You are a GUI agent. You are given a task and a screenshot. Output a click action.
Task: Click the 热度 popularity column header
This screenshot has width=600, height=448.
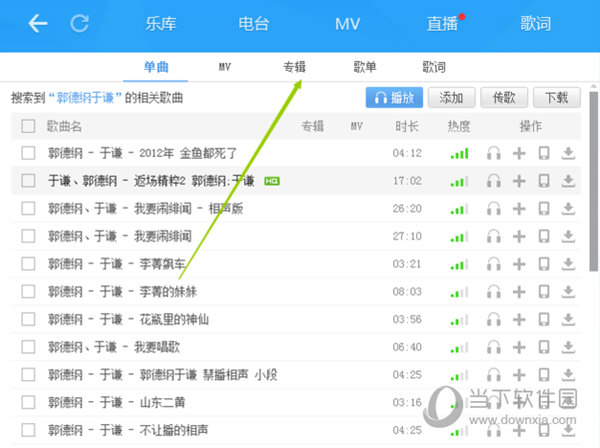pyautogui.click(x=459, y=126)
